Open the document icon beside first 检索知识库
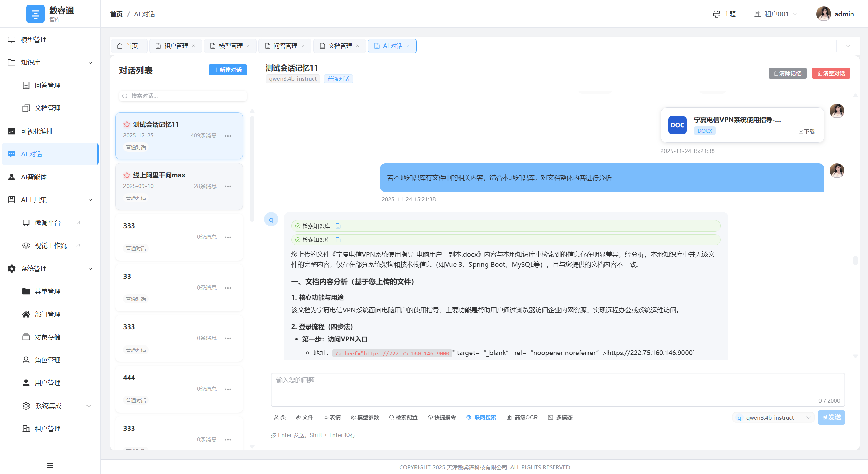The width and height of the screenshot is (868, 474). coord(338,226)
